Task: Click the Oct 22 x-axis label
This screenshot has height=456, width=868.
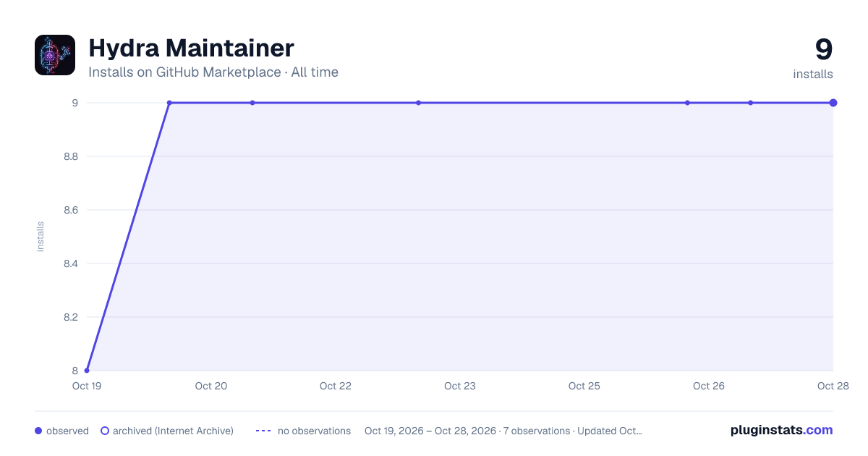Action: [336, 386]
